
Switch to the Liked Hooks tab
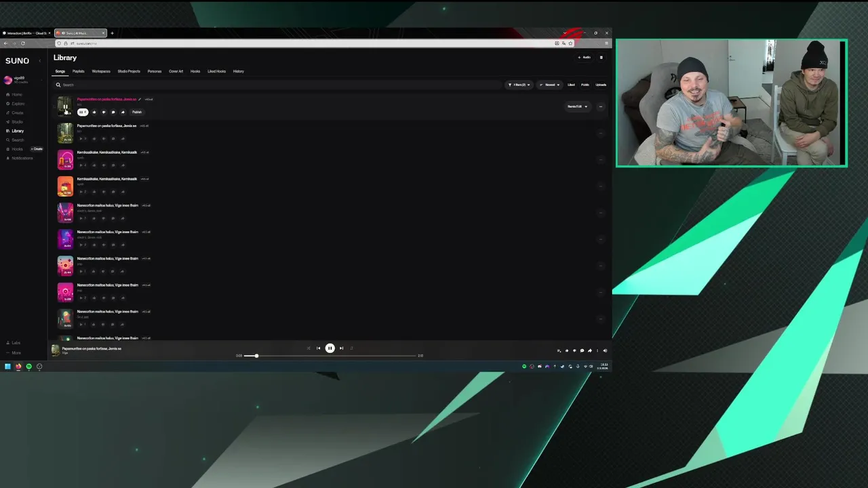coord(217,71)
